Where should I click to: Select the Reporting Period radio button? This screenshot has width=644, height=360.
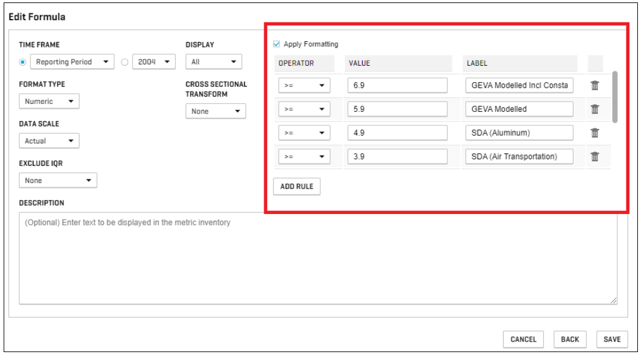pyautogui.click(x=22, y=62)
